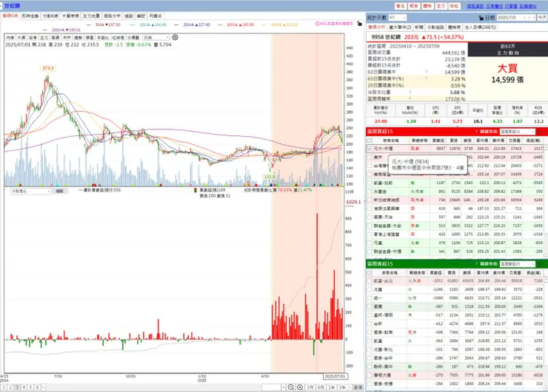Set chart range to 1年
This screenshot has width=548, height=392.
click(332, 387)
